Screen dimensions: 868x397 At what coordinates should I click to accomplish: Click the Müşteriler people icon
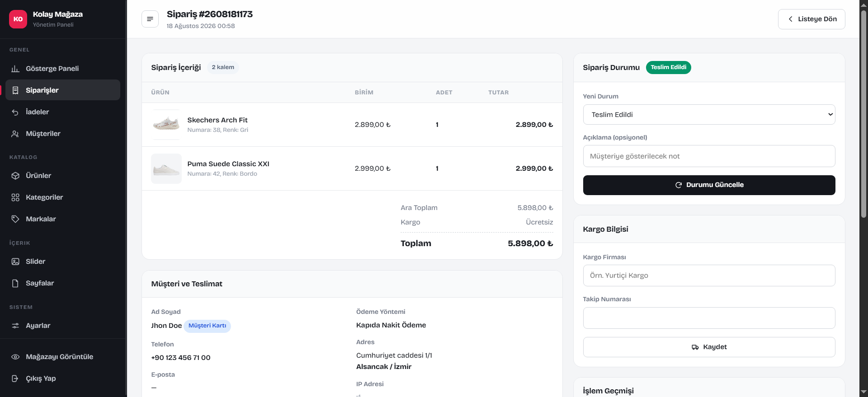(15, 134)
